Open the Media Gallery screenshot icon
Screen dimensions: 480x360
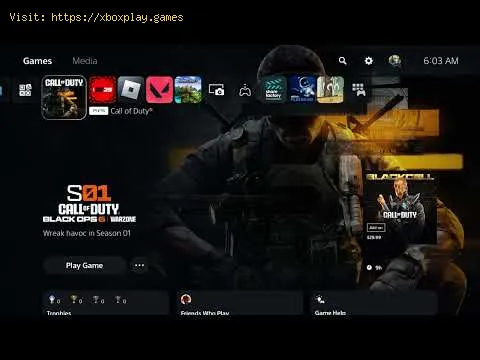(x=216, y=90)
